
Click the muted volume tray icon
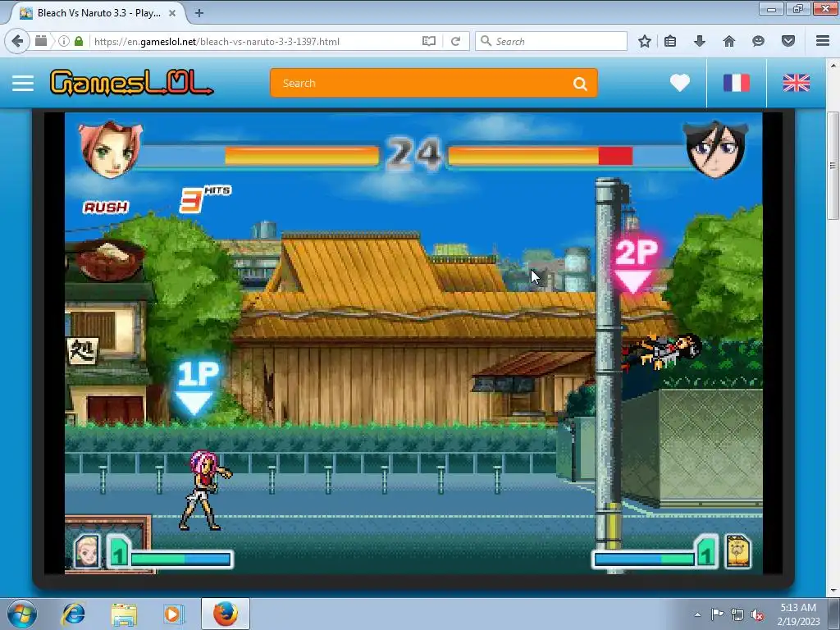pyautogui.click(x=757, y=614)
